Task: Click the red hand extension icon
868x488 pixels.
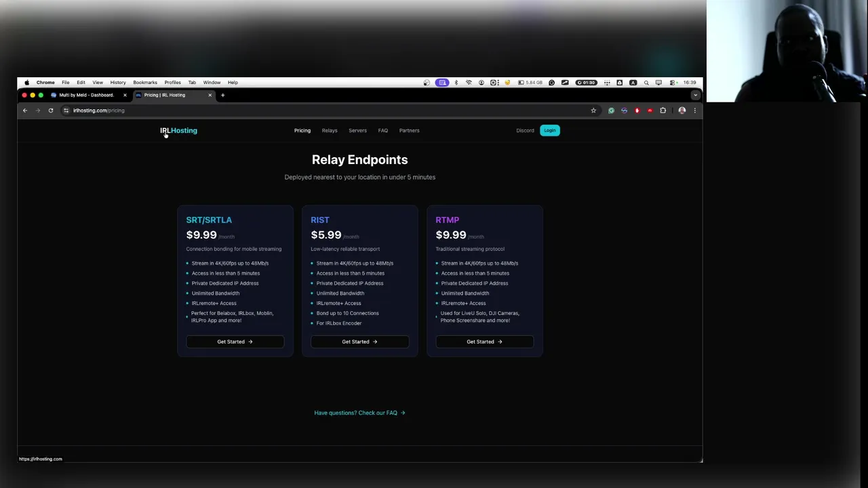Action: coord(637,110)
